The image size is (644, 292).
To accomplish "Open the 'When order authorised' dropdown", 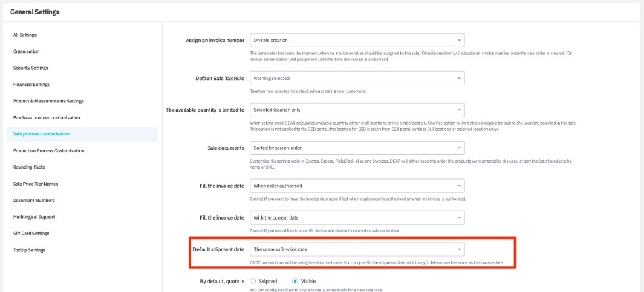I will [x=356, y=185].
